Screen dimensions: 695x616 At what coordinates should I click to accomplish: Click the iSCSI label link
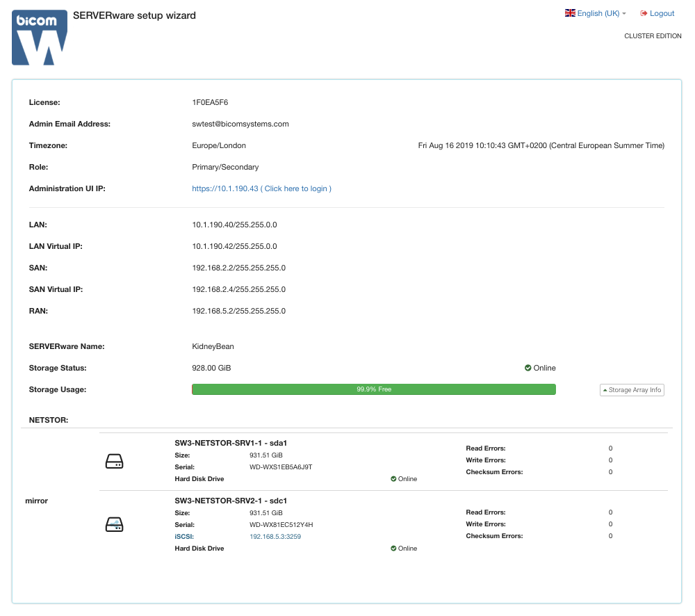point(184,537)
